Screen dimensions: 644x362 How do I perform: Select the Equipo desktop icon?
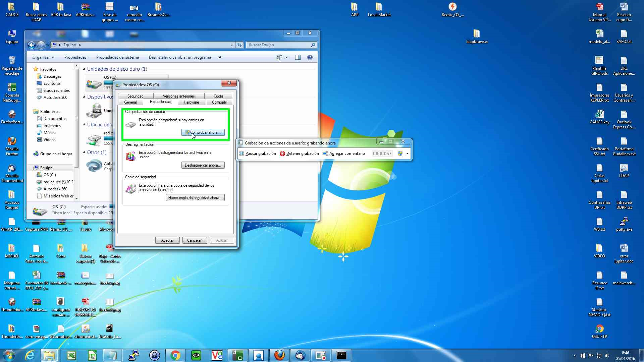[x=12, y=37]
